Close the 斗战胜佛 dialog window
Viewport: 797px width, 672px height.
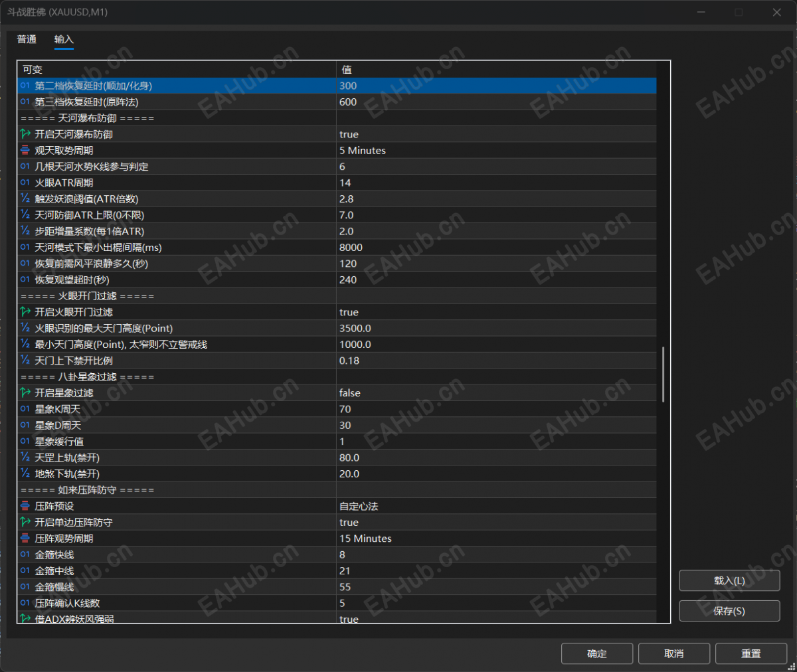(776, 12)
